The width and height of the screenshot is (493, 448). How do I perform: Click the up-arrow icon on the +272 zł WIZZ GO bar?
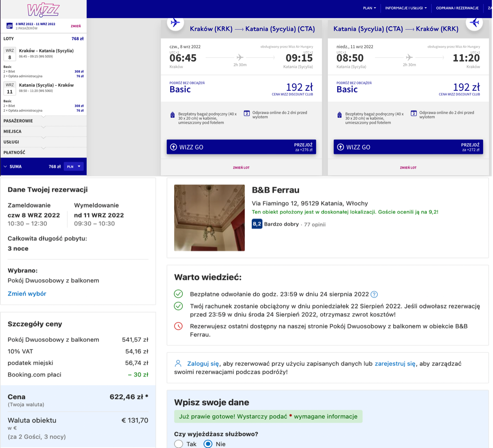(x=341, y=147)
